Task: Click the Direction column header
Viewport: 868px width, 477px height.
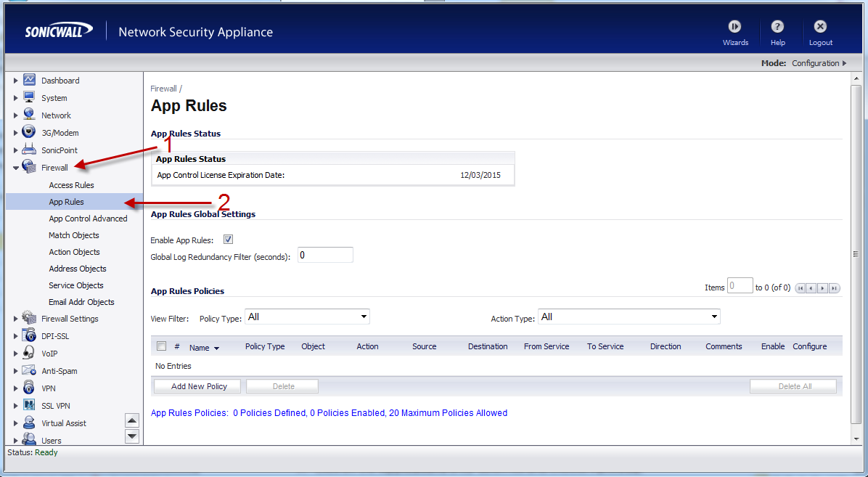Action: (x=666, y=346)
